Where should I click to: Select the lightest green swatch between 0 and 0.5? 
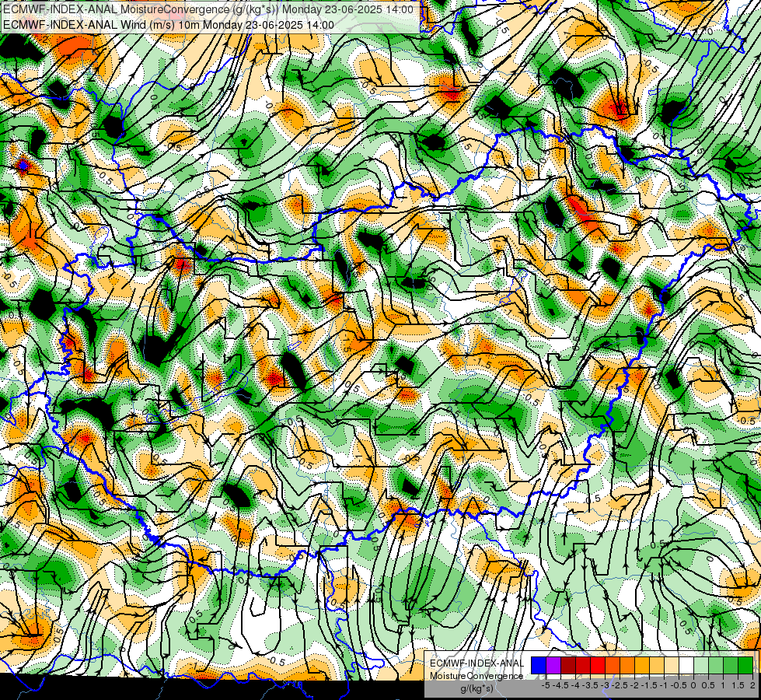coord(701,666)
